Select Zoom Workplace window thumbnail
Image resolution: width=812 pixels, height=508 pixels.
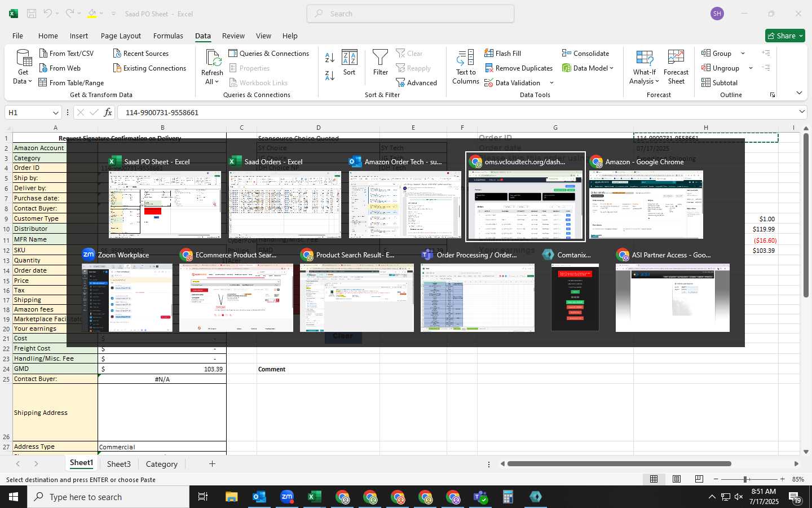pyautogui.click(x=127, y=290)
